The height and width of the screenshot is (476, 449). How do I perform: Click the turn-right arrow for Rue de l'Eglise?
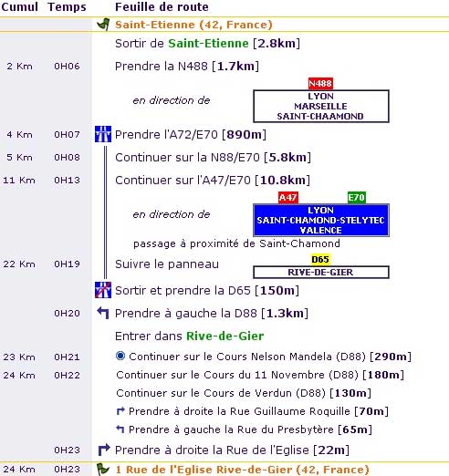click(104, 450)
